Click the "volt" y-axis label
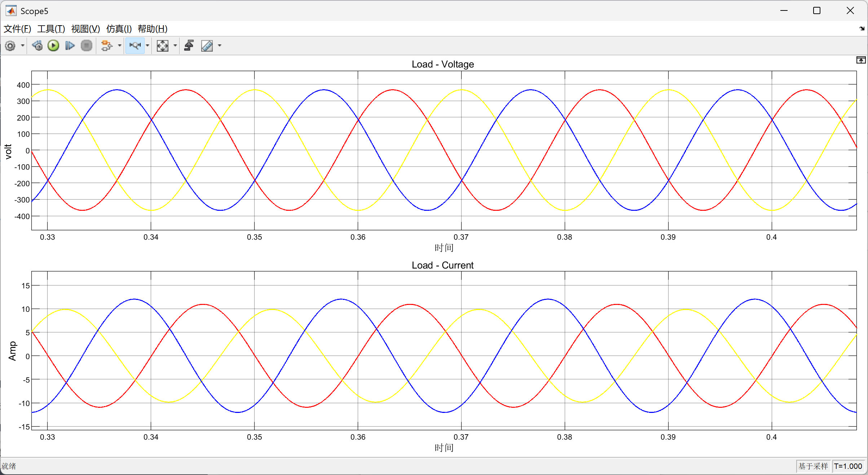Image resolution: width=868 pixels, height=475 pixels. (8, 152)
